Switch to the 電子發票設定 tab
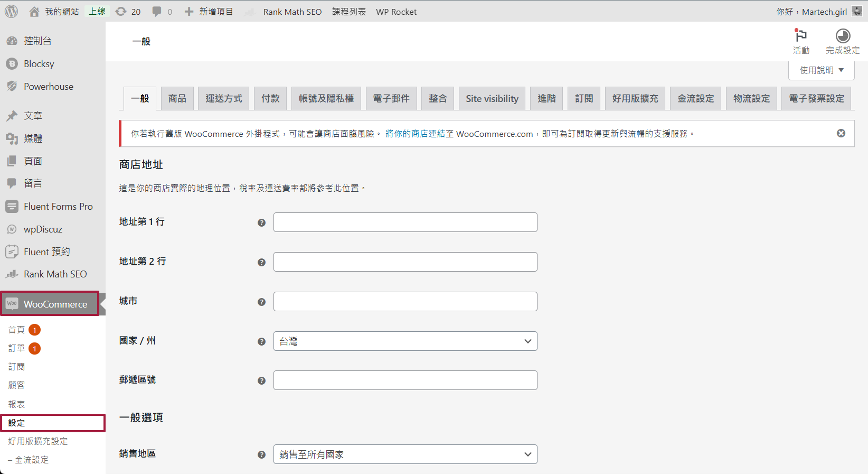This screenshot has width=868, height=474. [816, 98]
